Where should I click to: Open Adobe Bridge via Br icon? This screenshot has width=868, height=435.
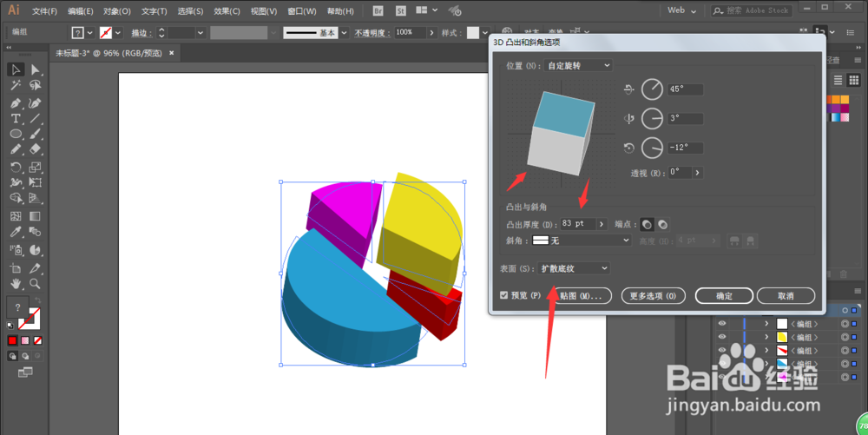(378, 10)
